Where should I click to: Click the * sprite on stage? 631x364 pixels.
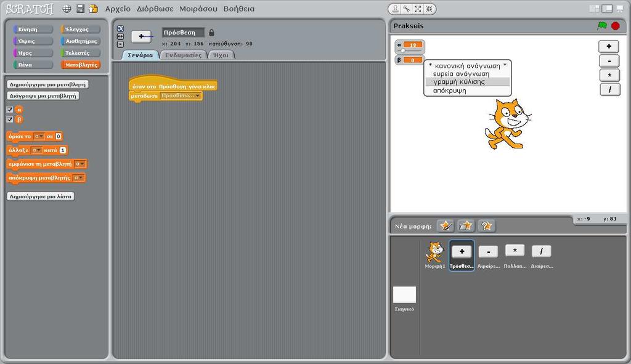609,75
